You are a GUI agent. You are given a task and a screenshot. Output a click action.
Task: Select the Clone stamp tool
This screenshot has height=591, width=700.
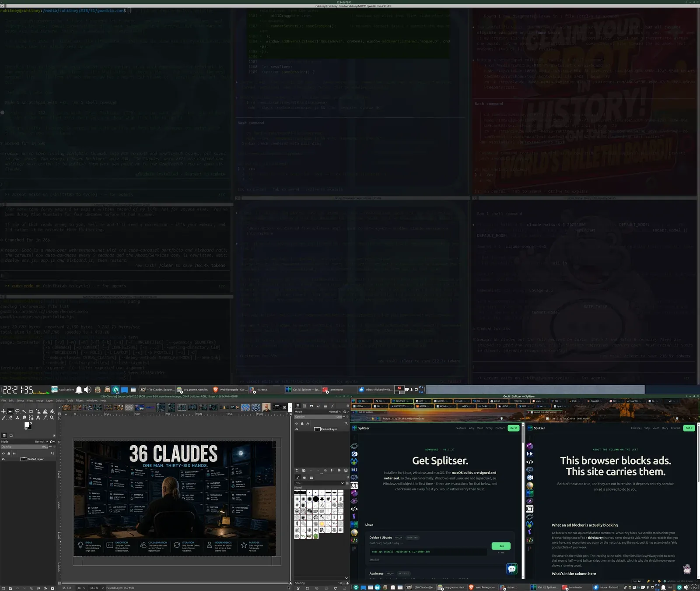(17, 418)
